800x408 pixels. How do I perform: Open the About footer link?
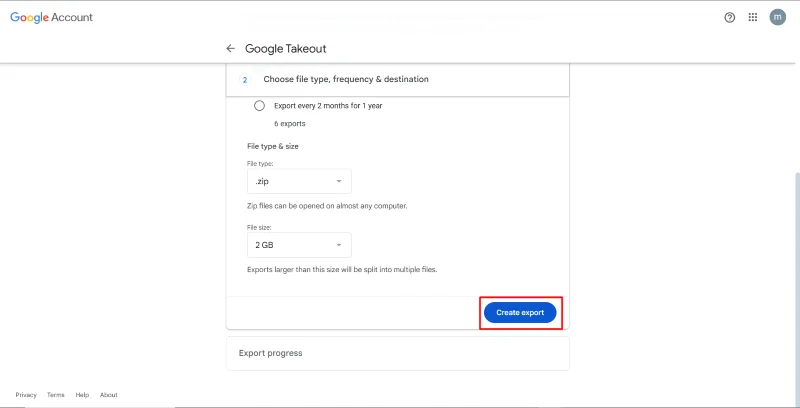(x=109, y=395)
